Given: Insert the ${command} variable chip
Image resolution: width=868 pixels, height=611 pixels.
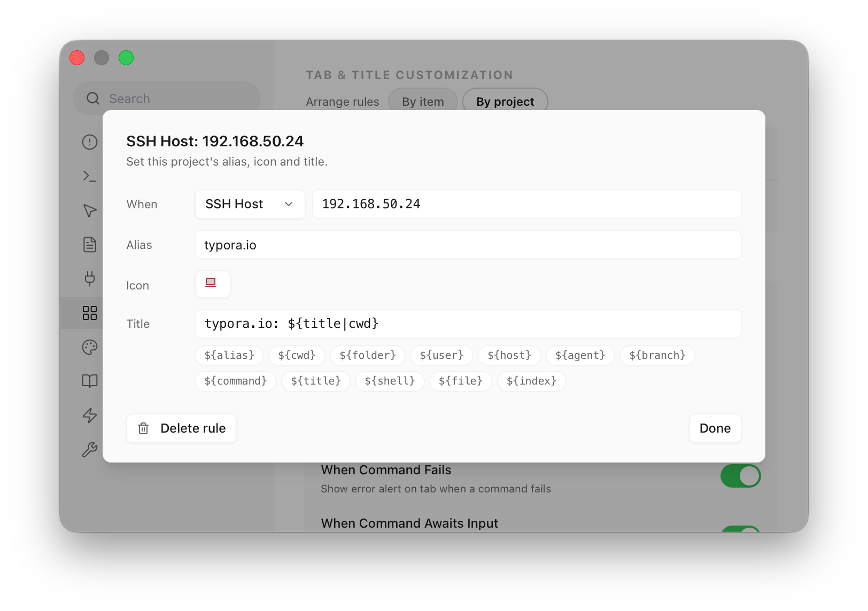Looking at the screenshot, I should pyautogui.click(x=236, y=381).
